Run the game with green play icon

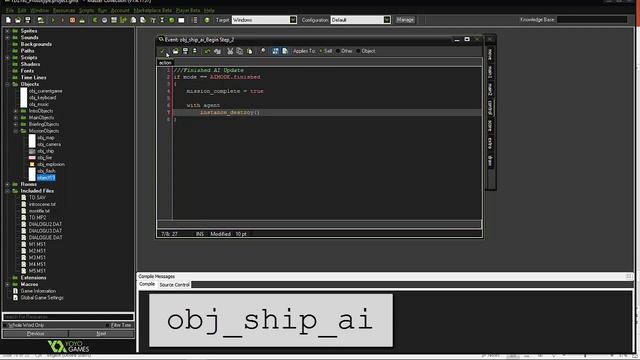[x=53, y=20]
